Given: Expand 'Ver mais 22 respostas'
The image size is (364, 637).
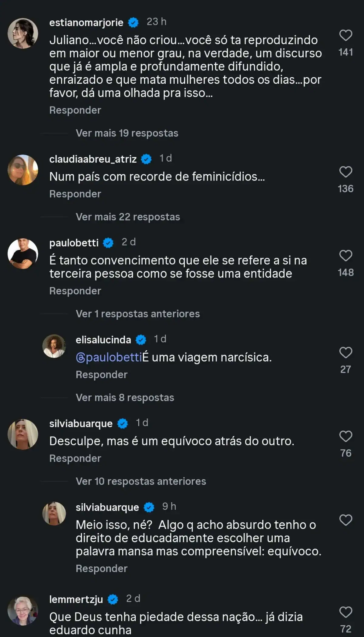Looking at the screenshot, I should tap(128, 217).
